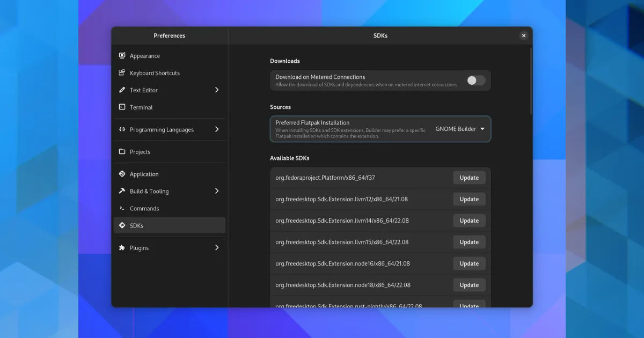Close the Preferences window

(x=524, y=35)
